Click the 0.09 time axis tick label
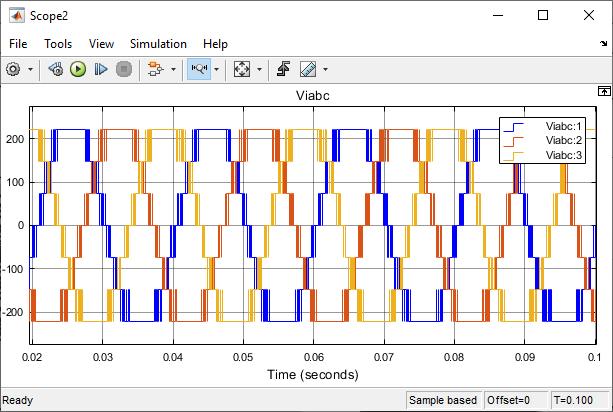The image size is (613, 412). click(524, 357)
